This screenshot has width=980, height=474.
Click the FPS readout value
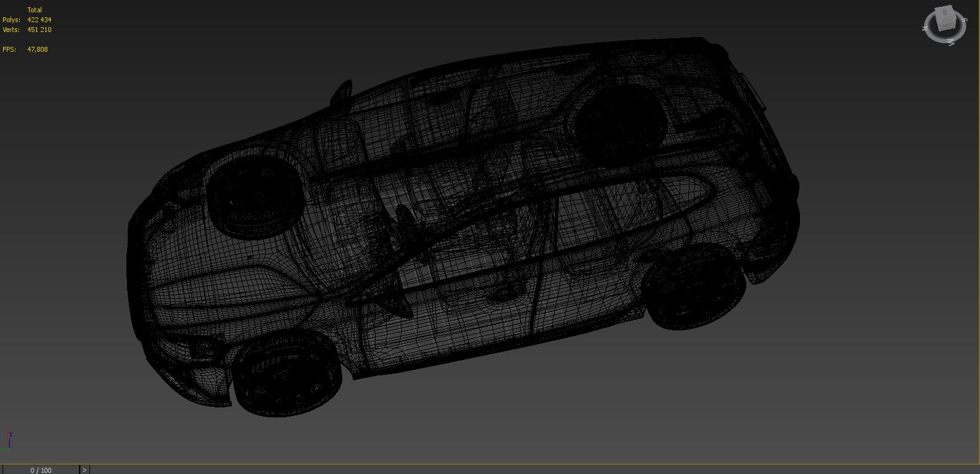pos(37,49)
